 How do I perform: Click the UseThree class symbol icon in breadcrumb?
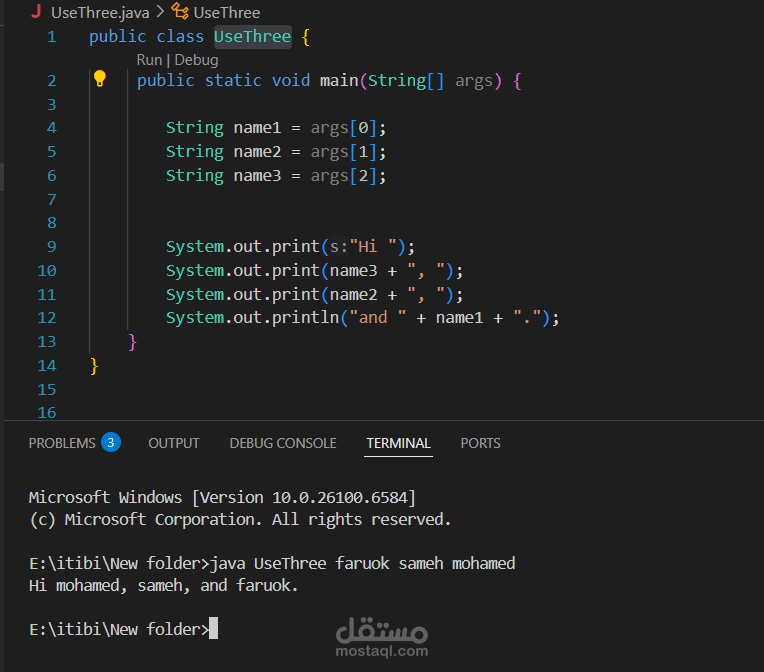coord(180,11)
